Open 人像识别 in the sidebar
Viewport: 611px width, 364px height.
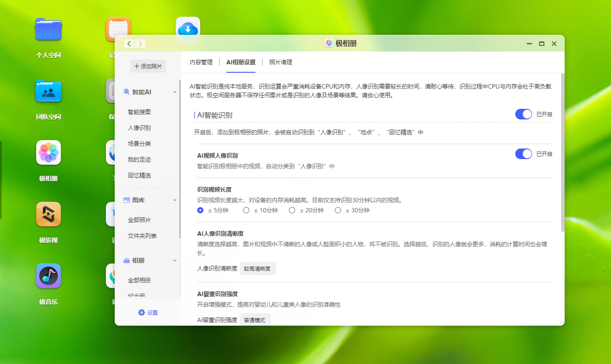pos(139,128)
